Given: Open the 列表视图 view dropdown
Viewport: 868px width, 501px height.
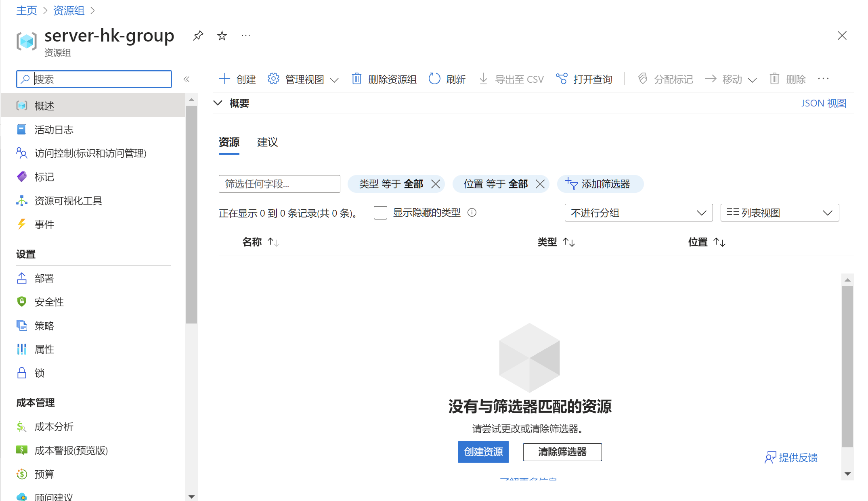Looking at the screenshot, I should (779, 213).
